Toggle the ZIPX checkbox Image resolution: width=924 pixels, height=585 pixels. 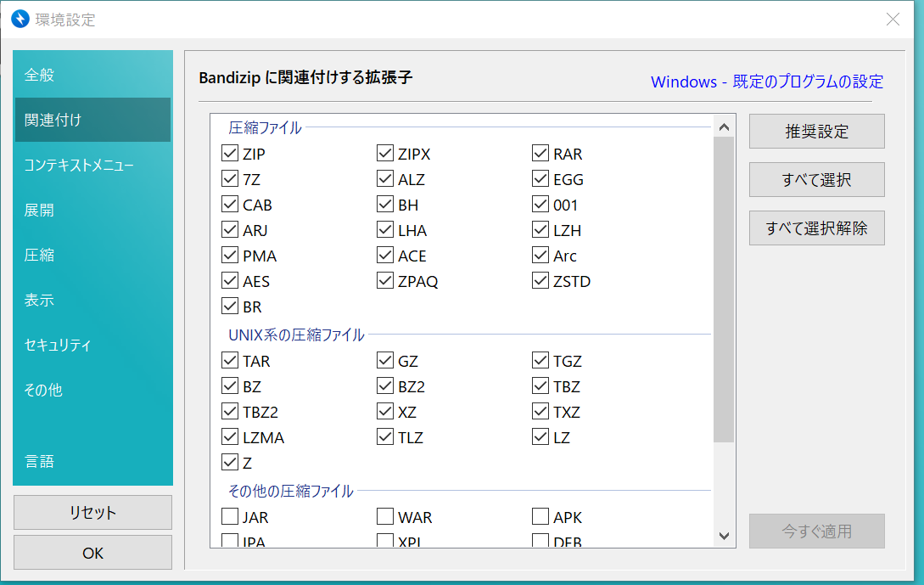pyautogui.click(x=385, y=154)
